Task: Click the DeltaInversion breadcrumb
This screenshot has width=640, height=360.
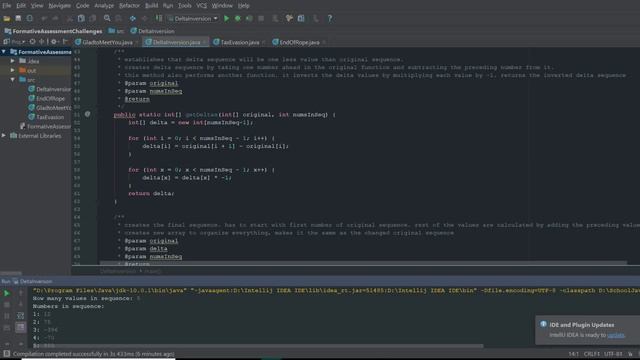Action: click(x=153, y=31)
